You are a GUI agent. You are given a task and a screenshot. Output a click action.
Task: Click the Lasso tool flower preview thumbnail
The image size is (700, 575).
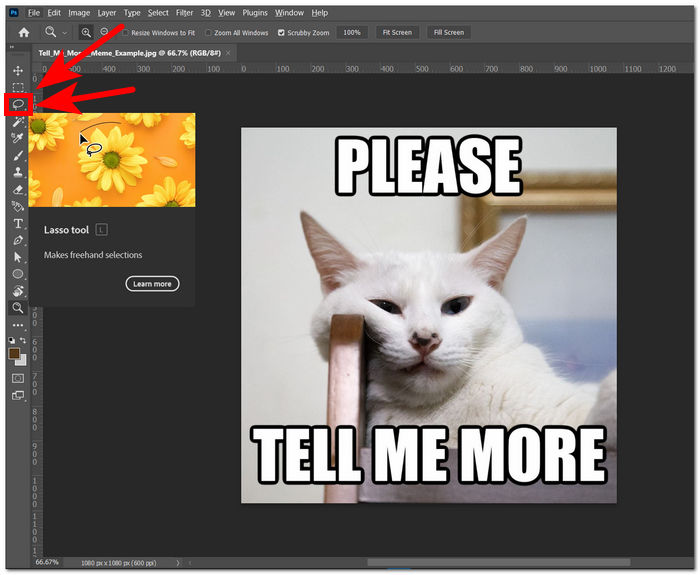pyautogui.click(x=112, y=160)
